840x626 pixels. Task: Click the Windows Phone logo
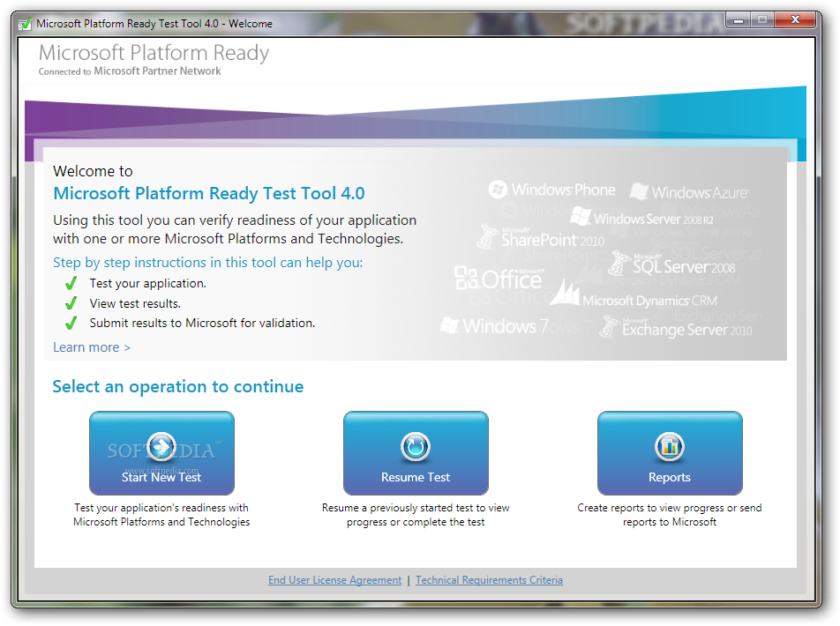pyautogui.click(x=551, y=190)
